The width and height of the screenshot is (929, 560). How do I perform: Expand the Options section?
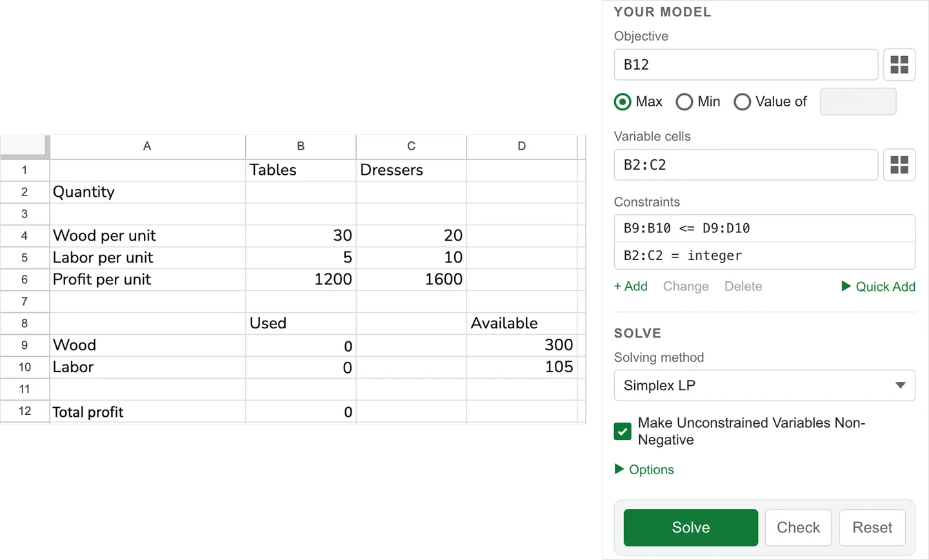pos(644,470)
